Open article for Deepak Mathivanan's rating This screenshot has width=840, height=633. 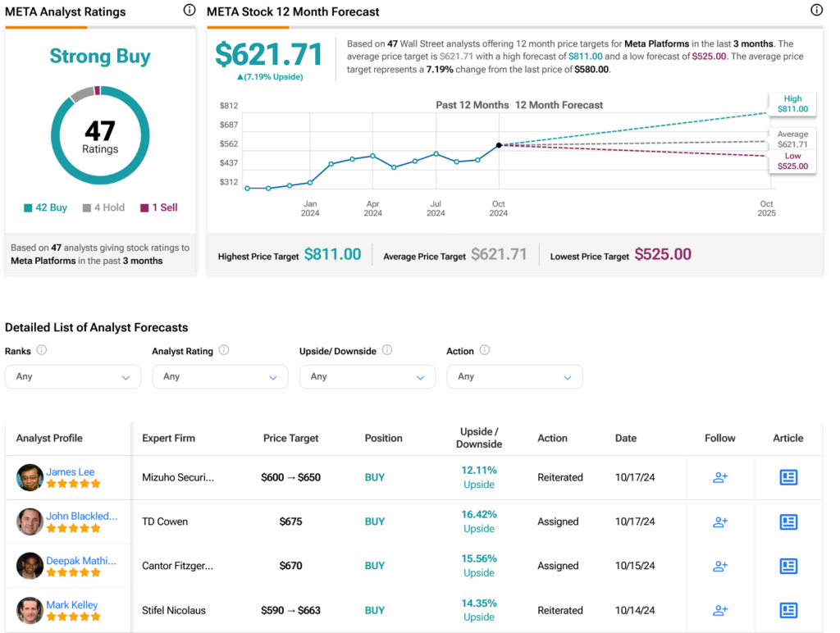[x=788, y=566]
